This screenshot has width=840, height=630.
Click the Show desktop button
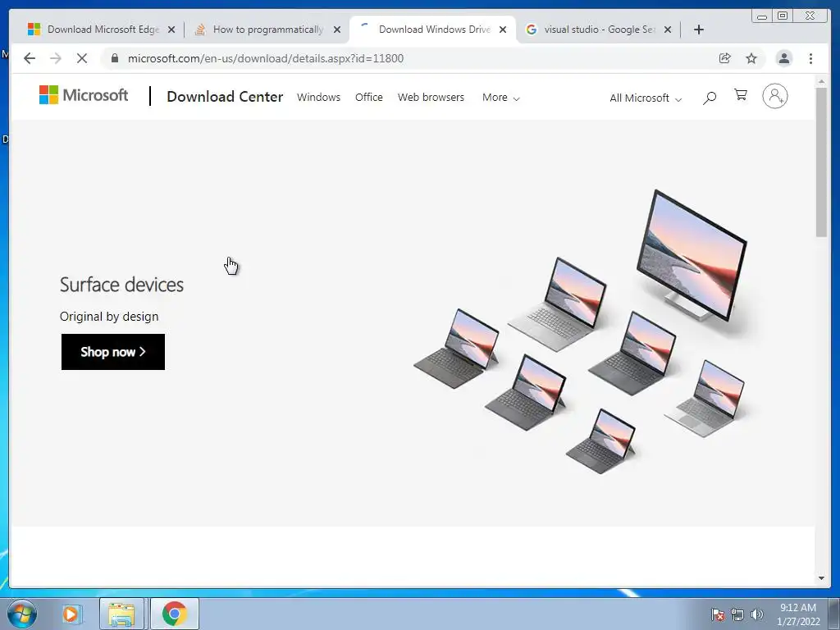coord(834,614)
